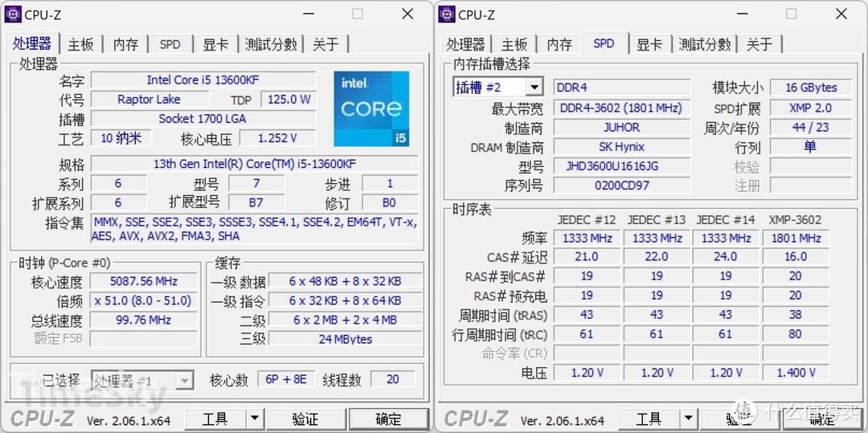This screenshot has height=433, width=868.
Task: Click the Intel Core i5 logo badge
Action: pos(371,108)
